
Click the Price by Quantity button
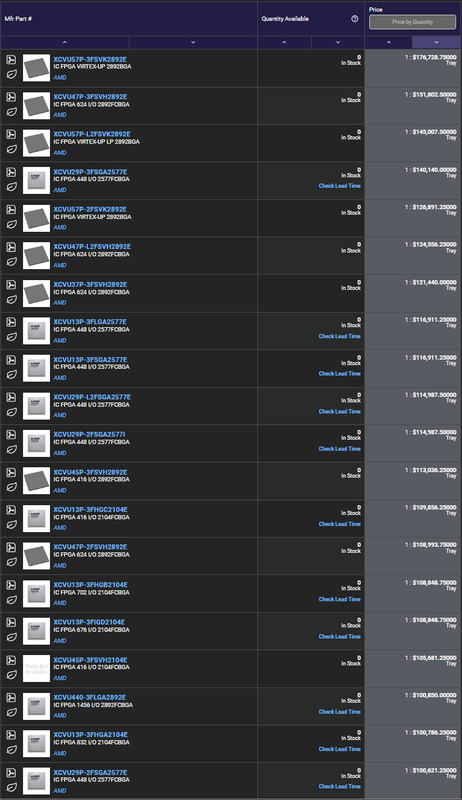pos(413,22)
